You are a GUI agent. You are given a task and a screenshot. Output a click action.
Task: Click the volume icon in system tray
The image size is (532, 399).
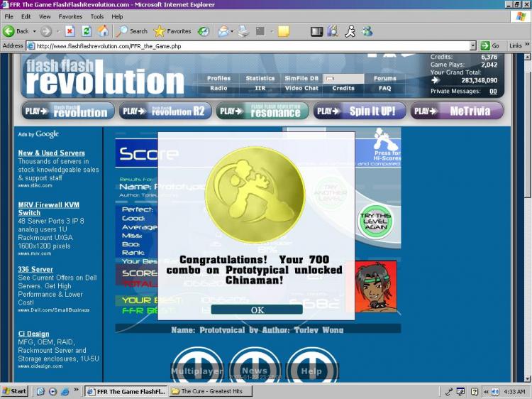495,391
